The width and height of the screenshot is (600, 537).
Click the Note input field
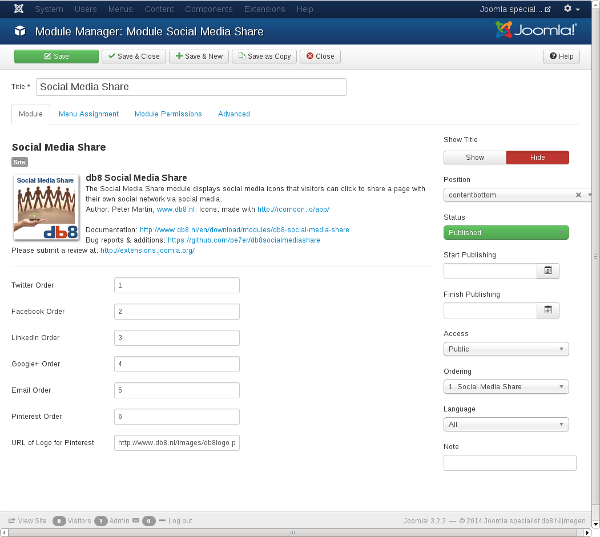[x=510, y=463]
